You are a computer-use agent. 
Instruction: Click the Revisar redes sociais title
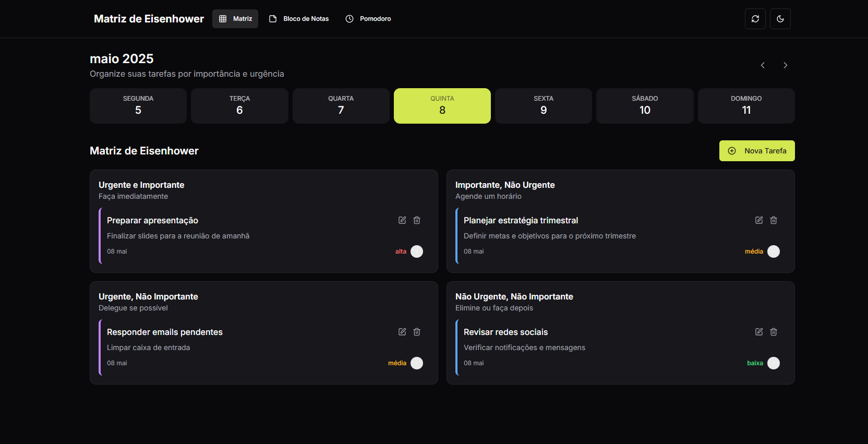tap(505, 332)
